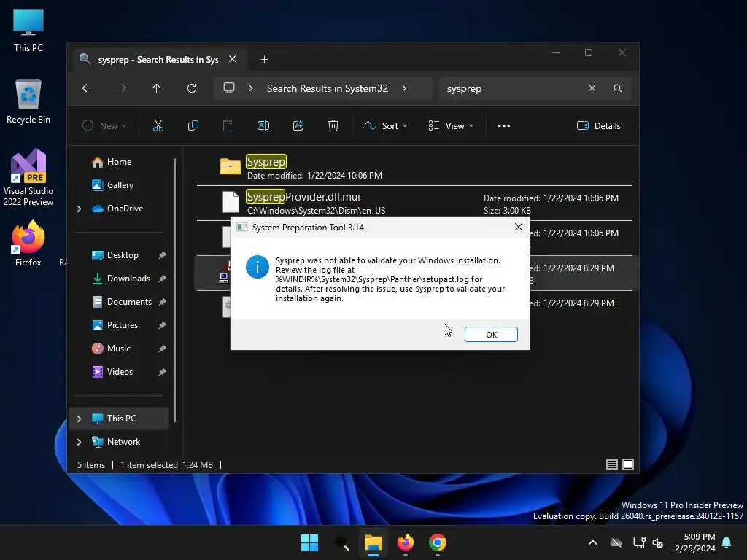Select SysprepProvider.dll.mui file result
Screen dimensions: 747x560
point(414,203)
